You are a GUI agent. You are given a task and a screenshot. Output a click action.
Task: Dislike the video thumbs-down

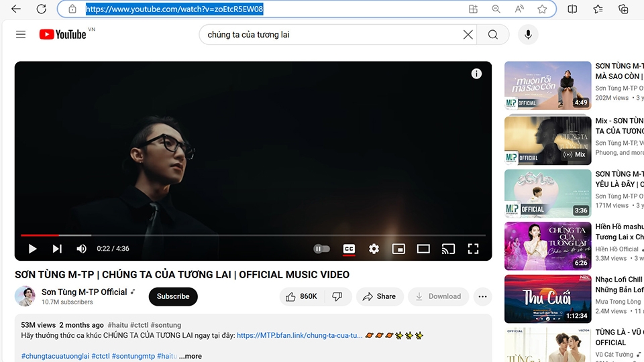337,296
